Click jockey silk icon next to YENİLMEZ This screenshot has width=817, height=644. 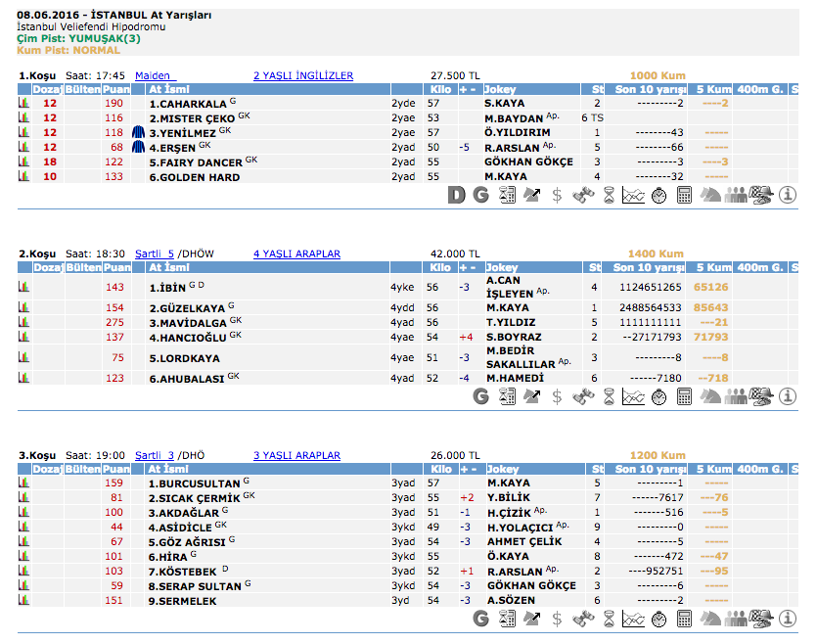coord(138,132)
